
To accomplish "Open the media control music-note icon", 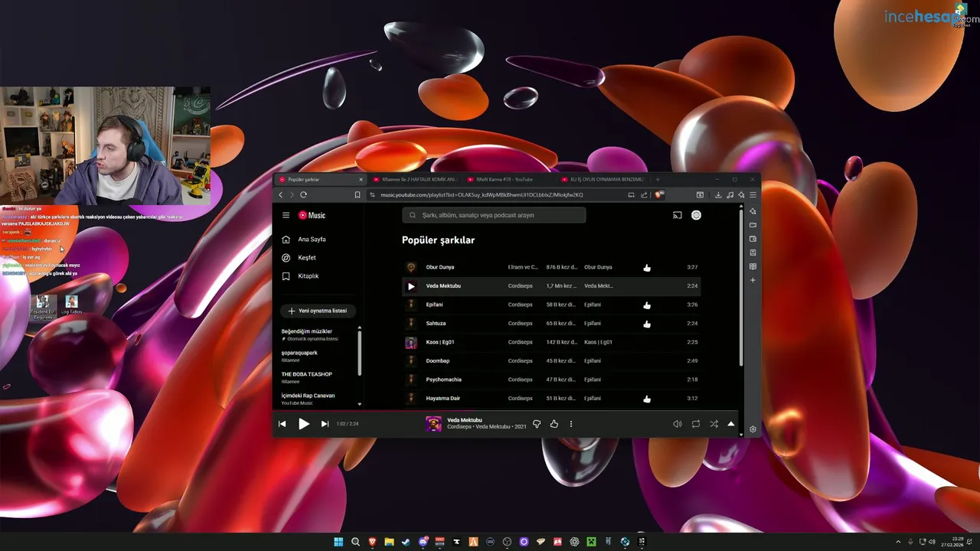I will pos(730,195).
